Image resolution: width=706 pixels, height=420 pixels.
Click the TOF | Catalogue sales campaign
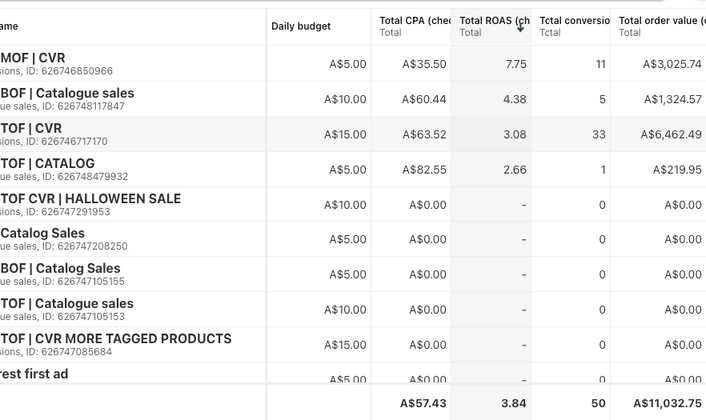coord(67,304)
